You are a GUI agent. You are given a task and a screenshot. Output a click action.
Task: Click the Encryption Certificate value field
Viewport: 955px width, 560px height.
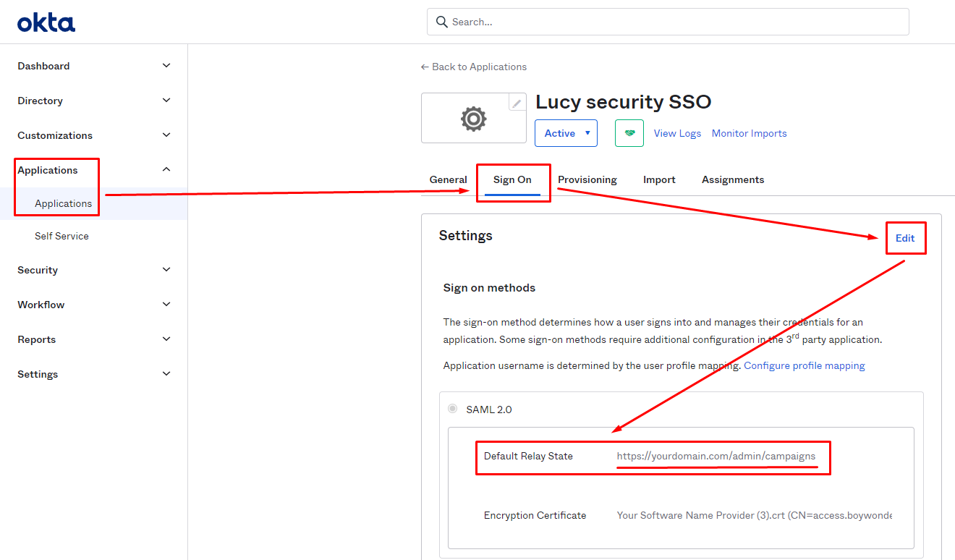point(755,515)
